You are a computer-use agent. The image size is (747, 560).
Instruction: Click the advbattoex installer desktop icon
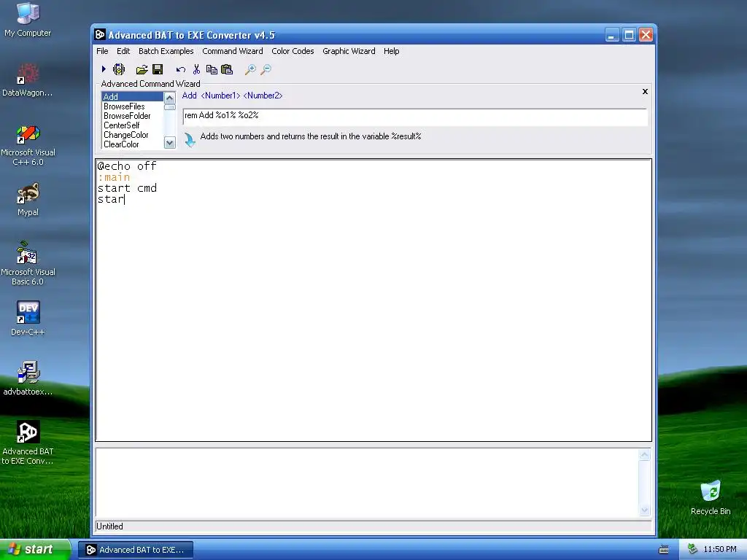click(x=28, y=378)
